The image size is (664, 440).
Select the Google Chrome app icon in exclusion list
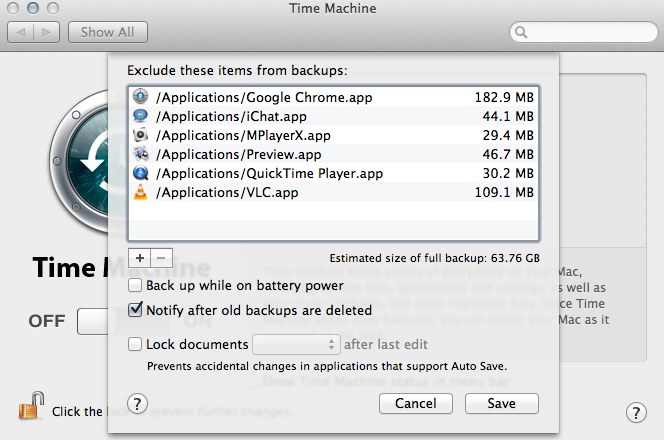141,97
